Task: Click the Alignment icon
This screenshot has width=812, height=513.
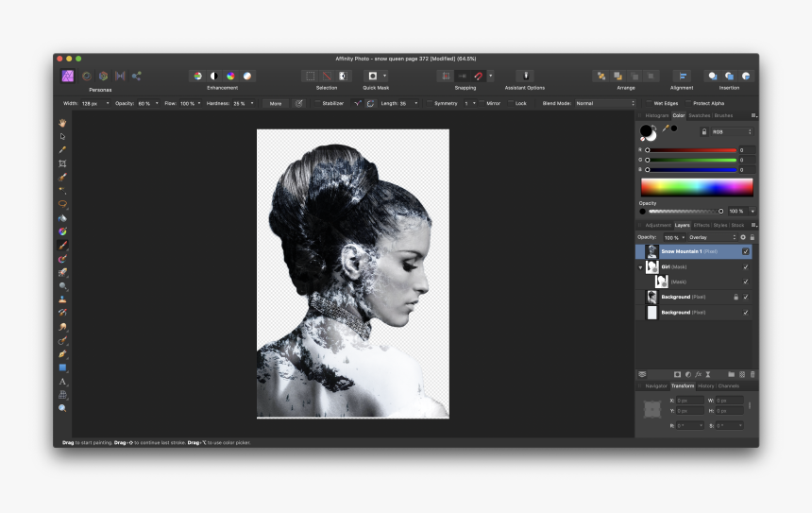Action: pos(683,77)
